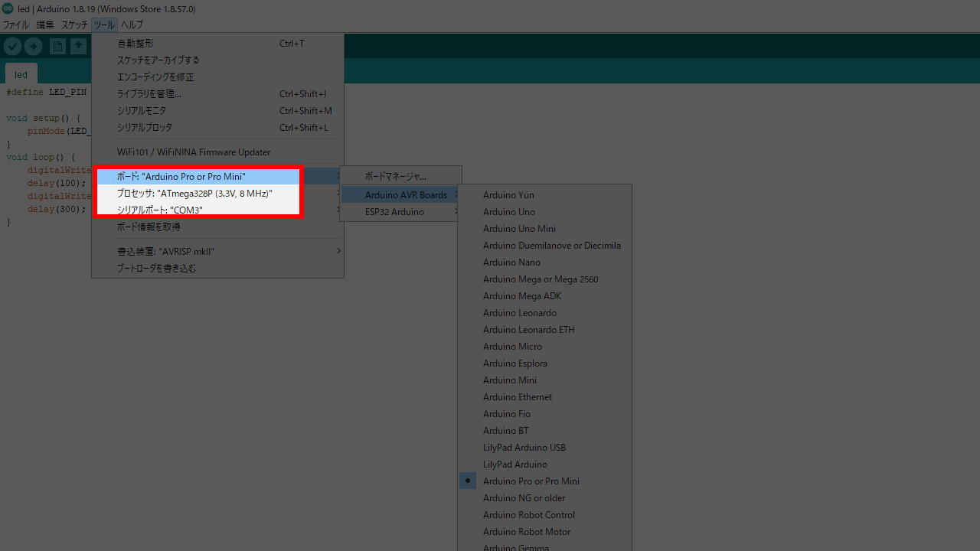Open the ファイル menu
Image resolution: width=980 pixels, height=551 pixels.
coord(15,25)
